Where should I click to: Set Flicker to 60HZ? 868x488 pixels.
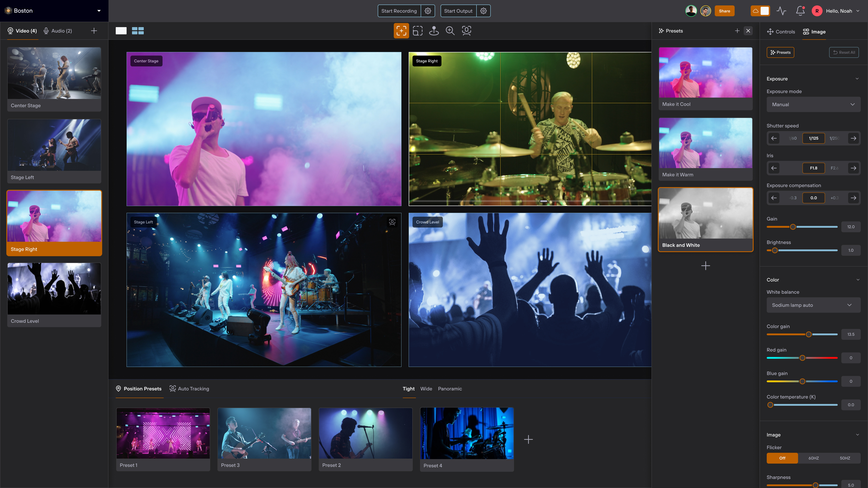814,458
